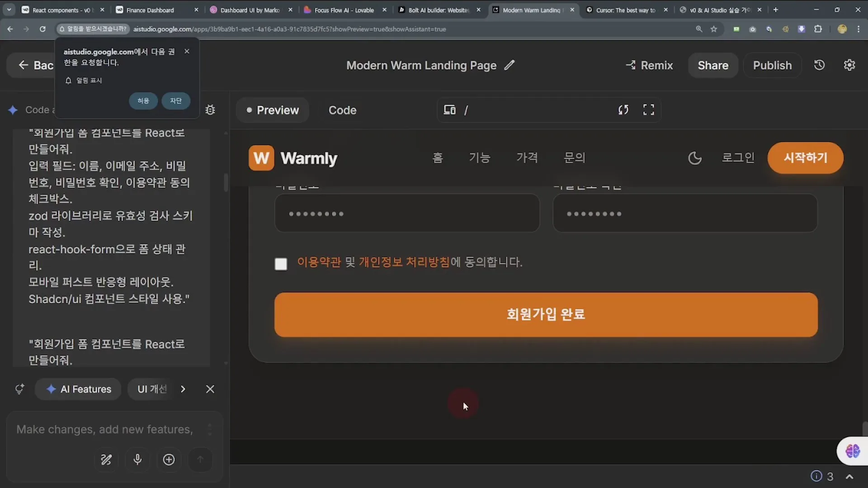The image size is (868, 488).
Task: Click the Publish button
Action: (x=772, y=65)
